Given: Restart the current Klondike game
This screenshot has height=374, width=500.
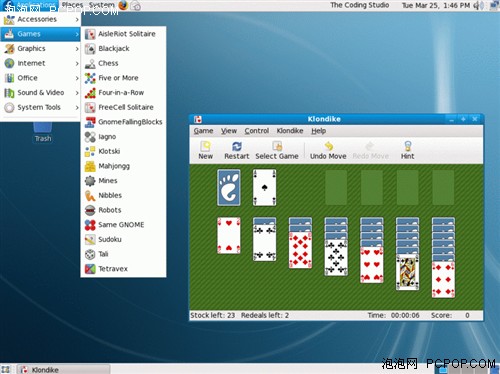Looking at the screenshot, I should (x=237, y=150).
